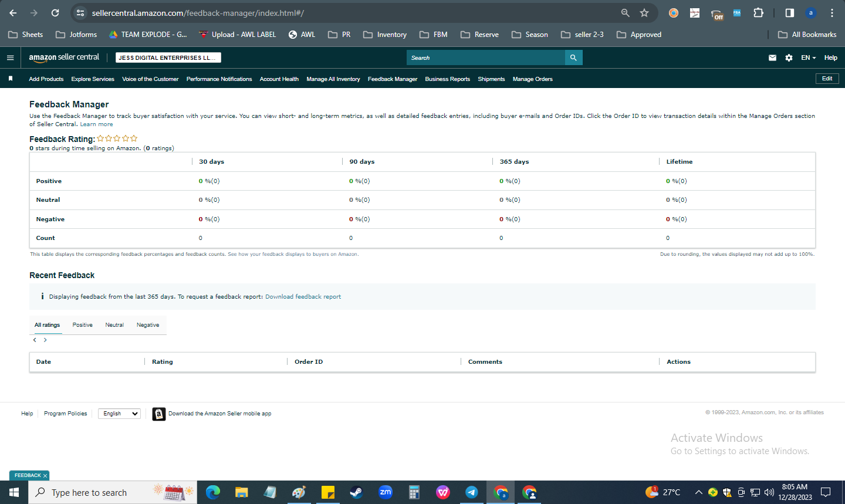Select the Positive ratings tab
The height and width of the screenshot is (504, 845).
[83, 325]
